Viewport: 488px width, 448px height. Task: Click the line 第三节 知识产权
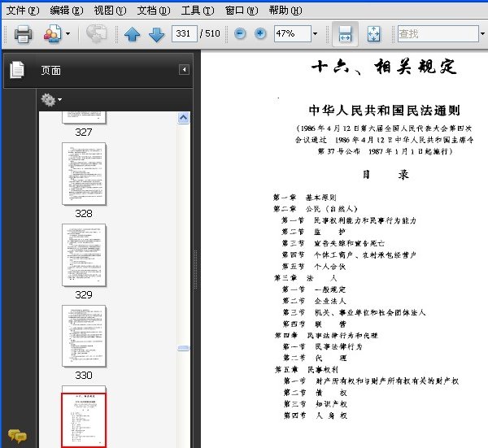point(315,404)
